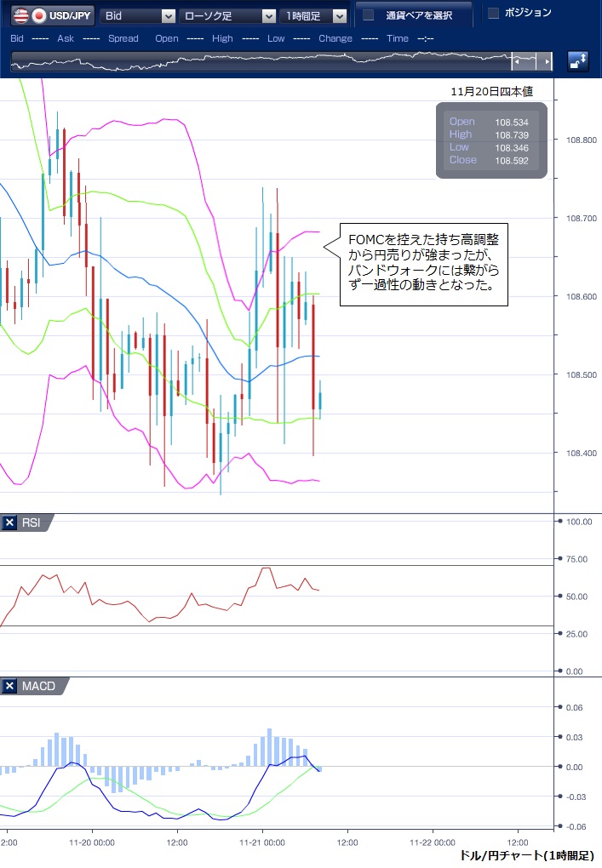Close the RSI indicator panel

pyautogui.click(x=9, y=523)
